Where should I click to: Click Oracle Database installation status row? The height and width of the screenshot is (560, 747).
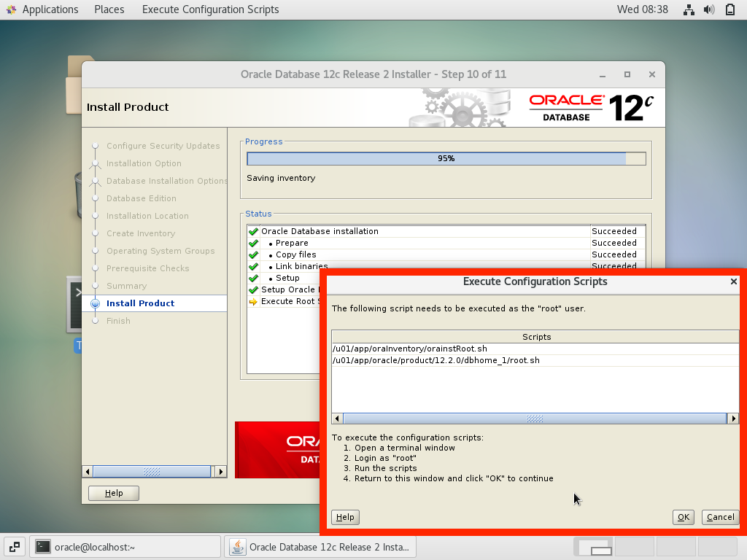(446, 231)
